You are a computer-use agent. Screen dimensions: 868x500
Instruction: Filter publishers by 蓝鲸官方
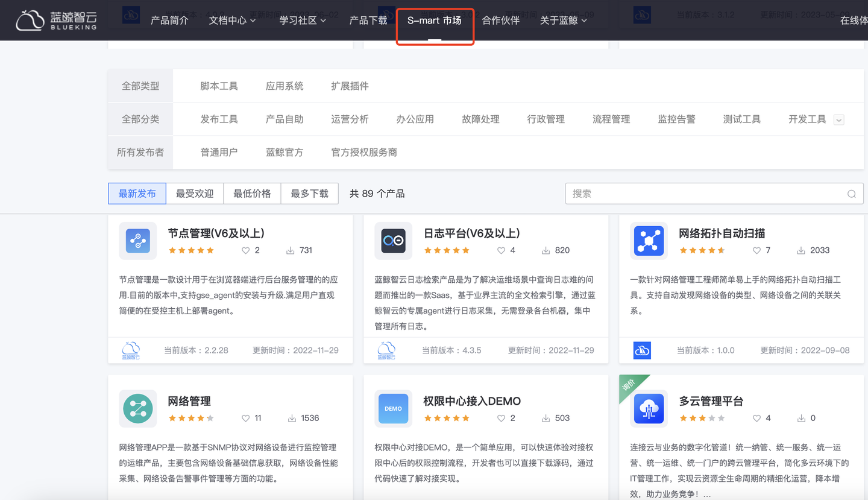285,153
